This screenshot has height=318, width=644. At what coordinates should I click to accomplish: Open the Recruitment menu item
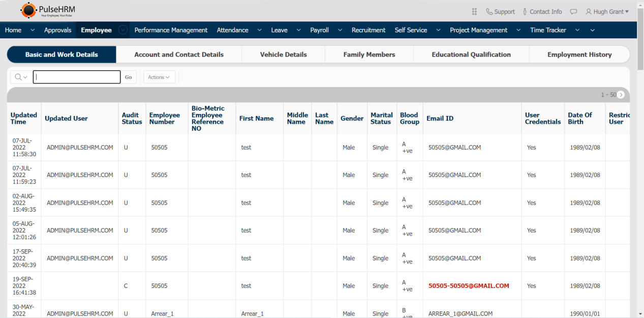point(368,30)
